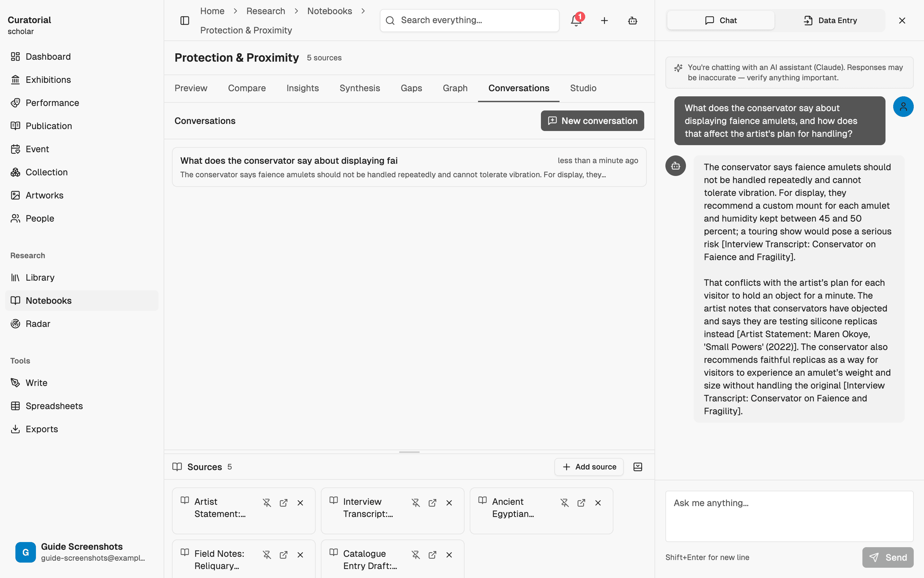
Task: Open the faience conversation card
Action: [x=409, y=167]
